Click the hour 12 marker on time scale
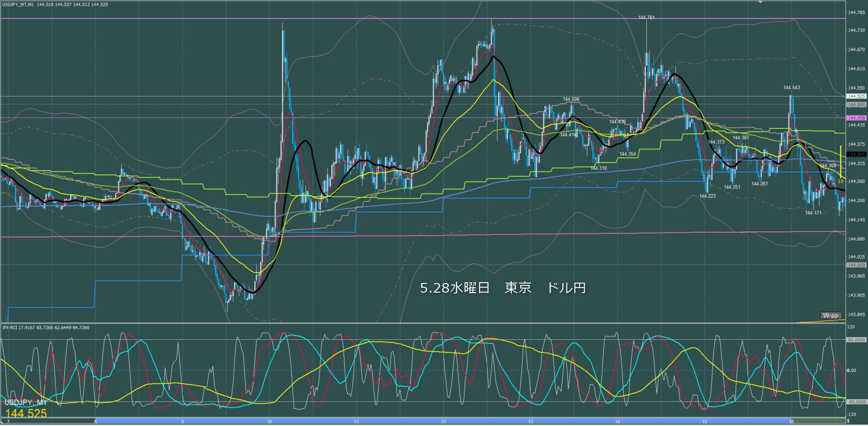This screenshot has height=426, width=868. [443, 422]
